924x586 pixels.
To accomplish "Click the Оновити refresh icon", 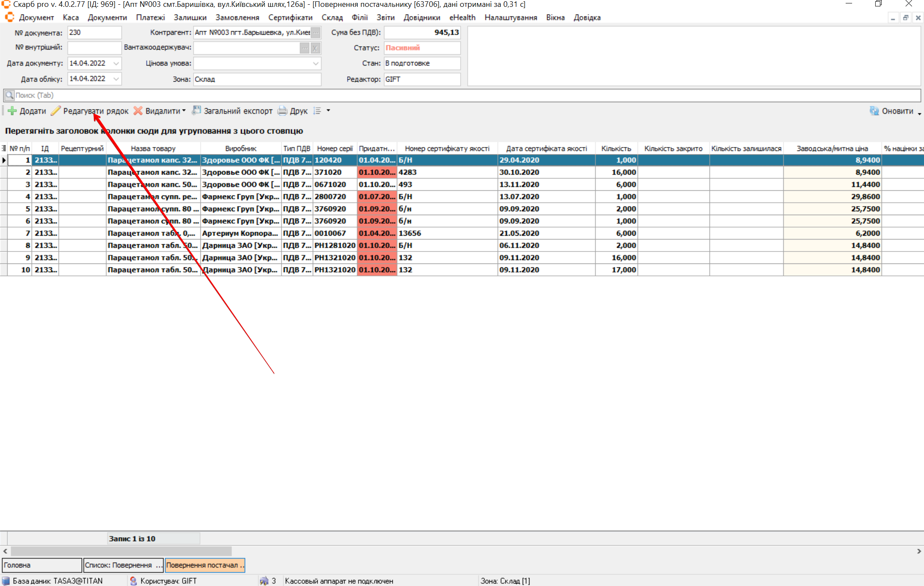I will [874, 111].
